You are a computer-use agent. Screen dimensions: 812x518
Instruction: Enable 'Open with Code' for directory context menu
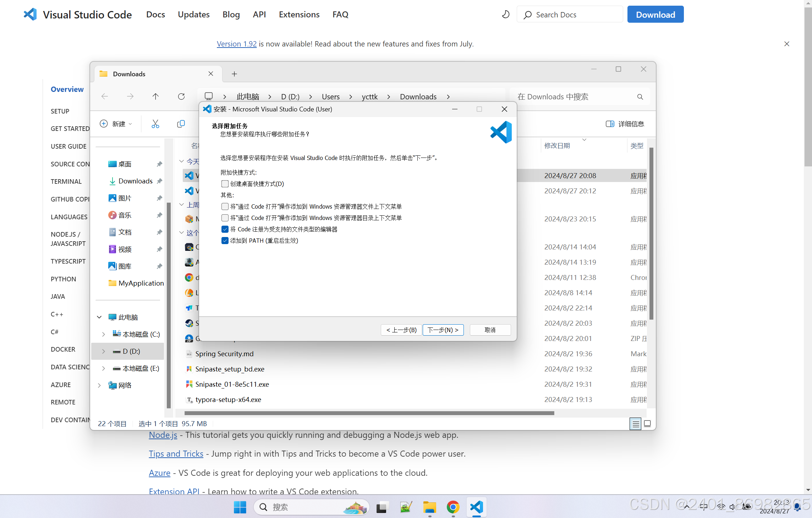tap(225, 218)
